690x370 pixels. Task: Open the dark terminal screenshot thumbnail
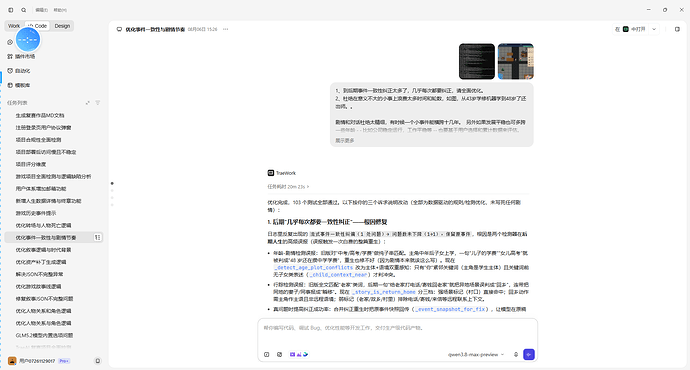pyautogui.click(x=477, y=61)
